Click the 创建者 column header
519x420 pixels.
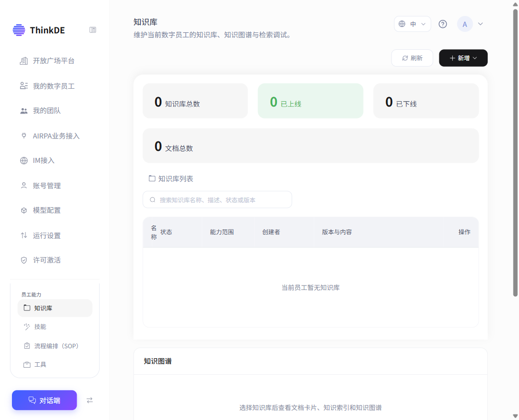click(x=271, y=232)
